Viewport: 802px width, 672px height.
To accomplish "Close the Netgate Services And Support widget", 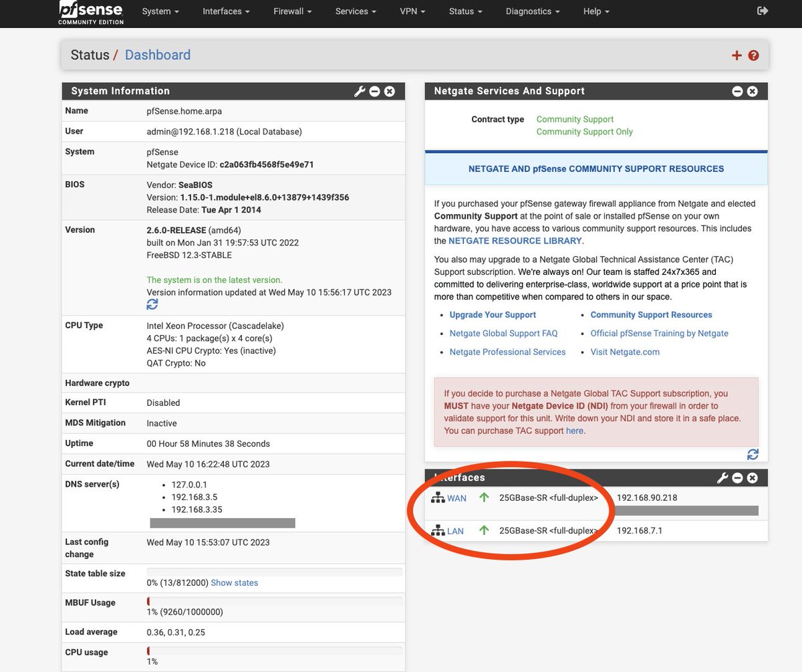I will [x=753, y=92].
